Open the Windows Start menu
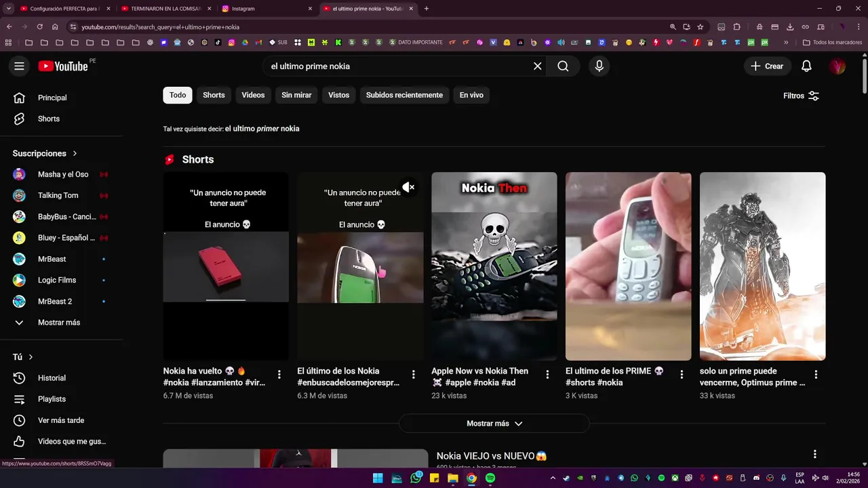The height and width of the screenshot is (488, 868). click(378, 478)
